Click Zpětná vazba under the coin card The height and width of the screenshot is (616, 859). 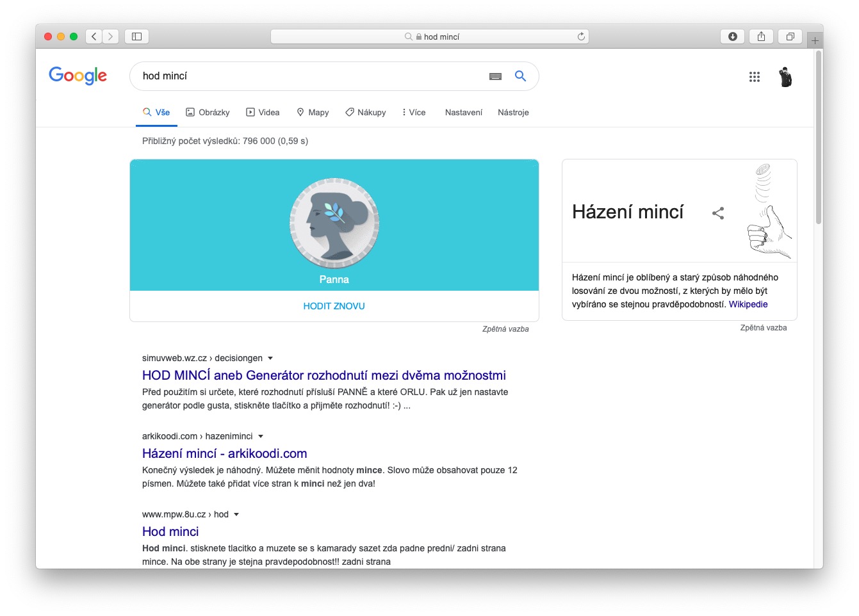tap(505, 329)
